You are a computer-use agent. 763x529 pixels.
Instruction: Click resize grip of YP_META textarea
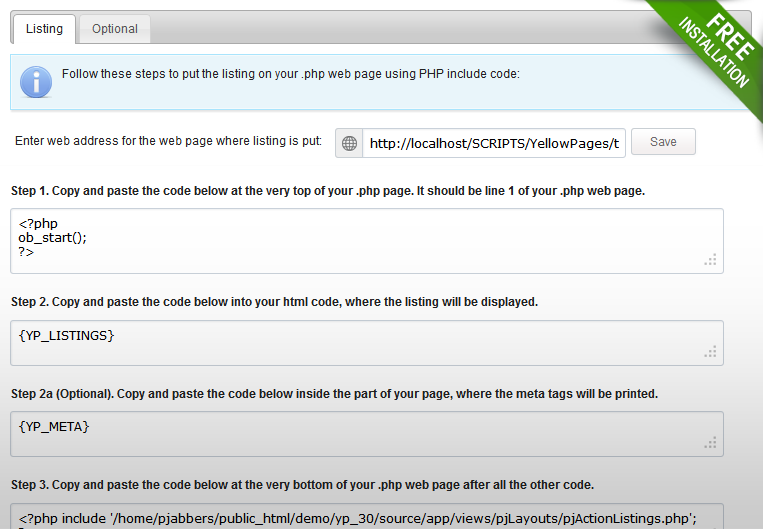[710, 443]
